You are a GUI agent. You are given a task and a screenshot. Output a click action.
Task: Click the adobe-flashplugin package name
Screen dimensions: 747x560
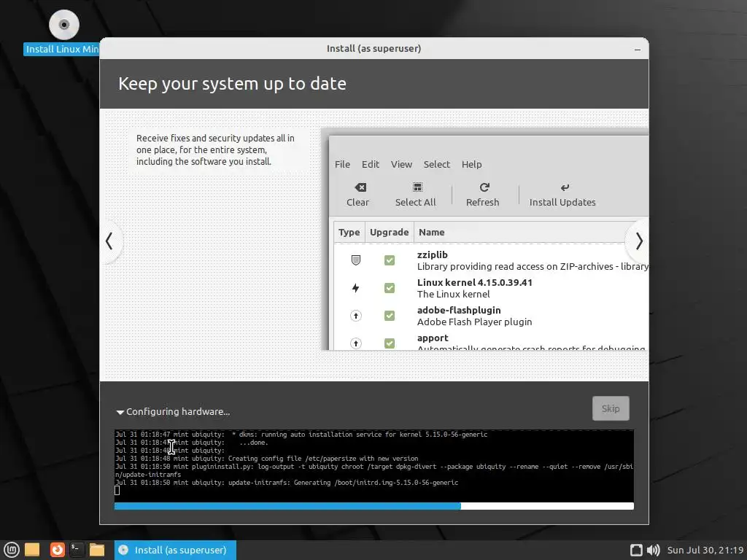coord(459,310)
